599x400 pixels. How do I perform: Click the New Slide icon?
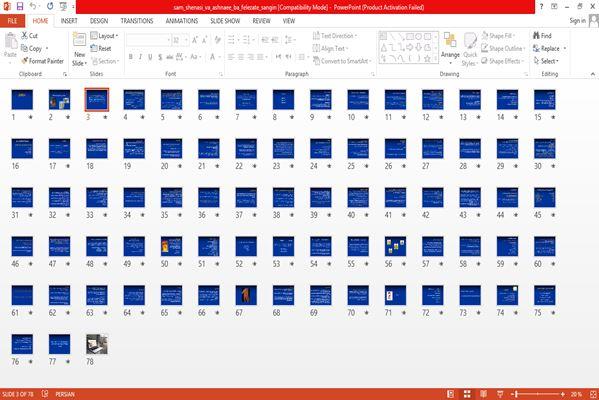pos(79,40)
